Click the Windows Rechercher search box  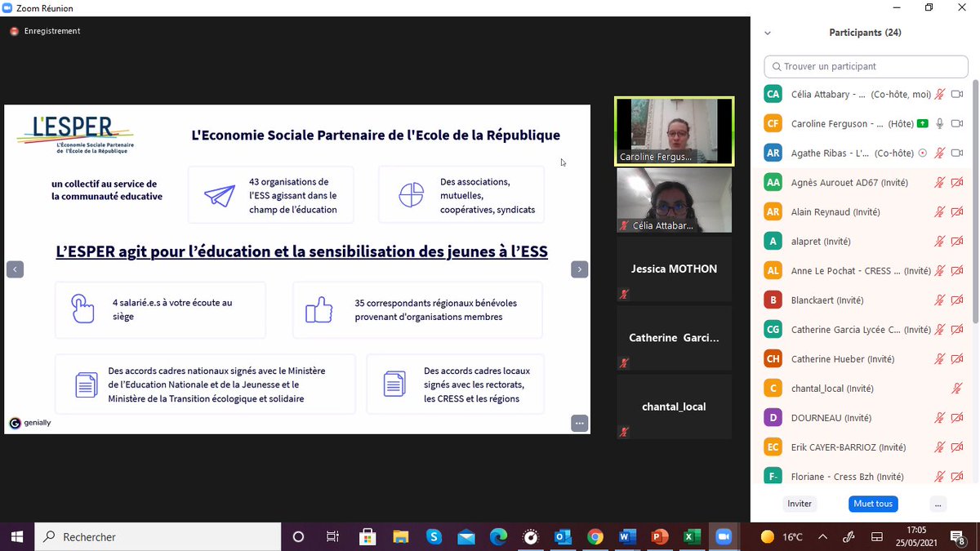click(158, 536)
